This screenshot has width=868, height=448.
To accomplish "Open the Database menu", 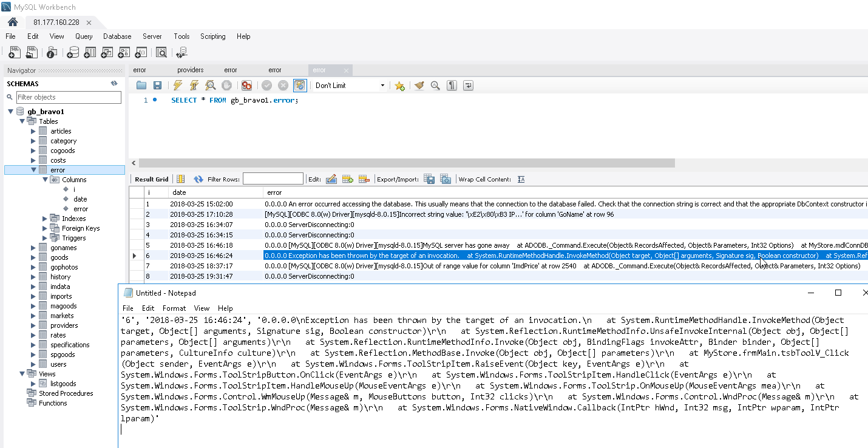I will [117, 36].
